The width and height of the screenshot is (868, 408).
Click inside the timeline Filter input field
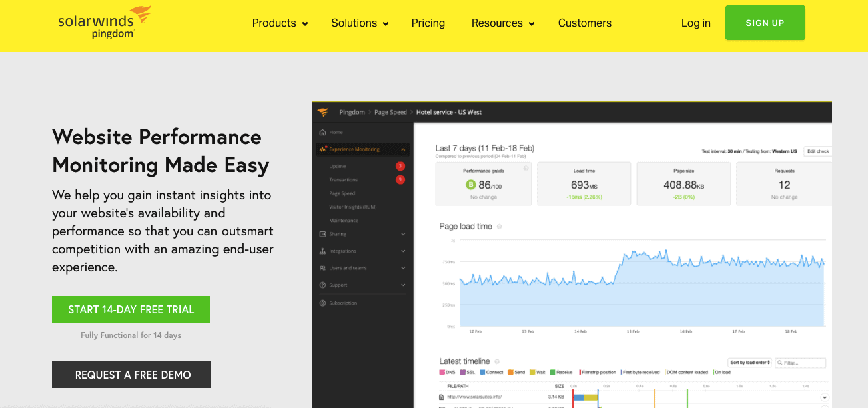pyautogui.click(x=801, y=363)
